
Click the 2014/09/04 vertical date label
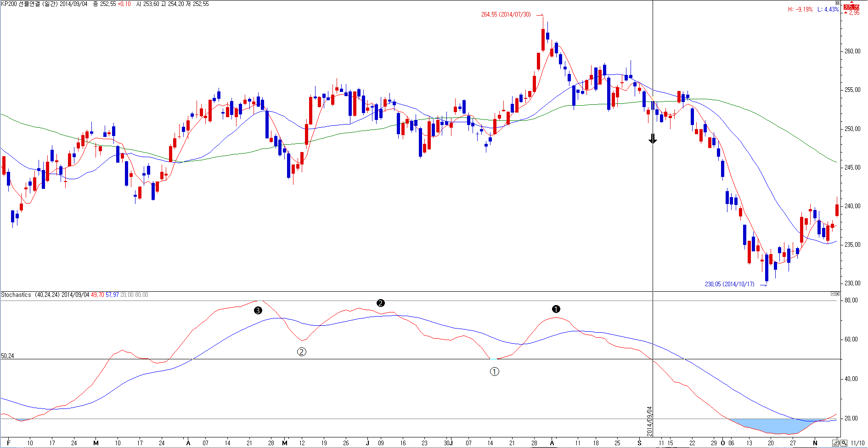(649, 421)
